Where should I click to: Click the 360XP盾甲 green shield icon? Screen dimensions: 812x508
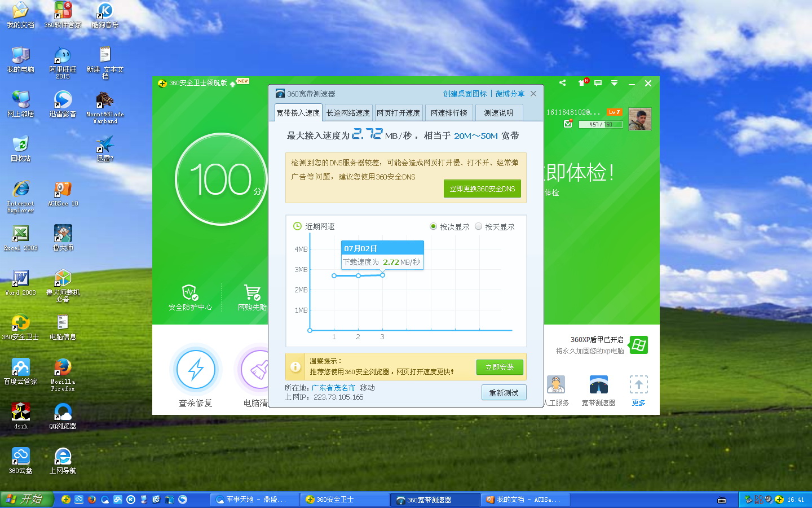tap(638, 345)
